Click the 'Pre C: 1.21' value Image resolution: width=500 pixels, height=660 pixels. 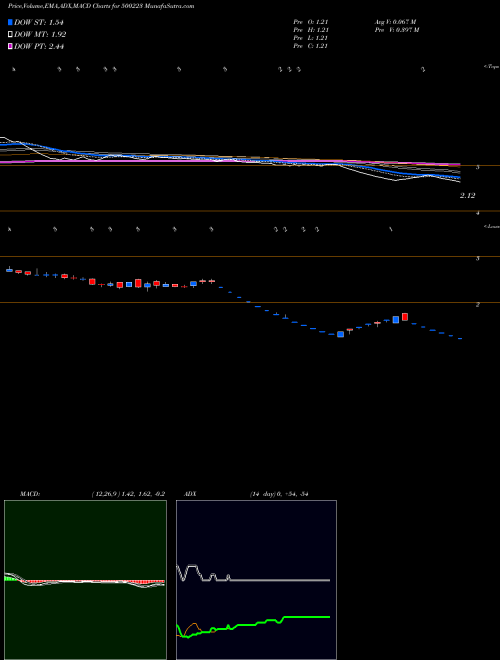[311, 46]
